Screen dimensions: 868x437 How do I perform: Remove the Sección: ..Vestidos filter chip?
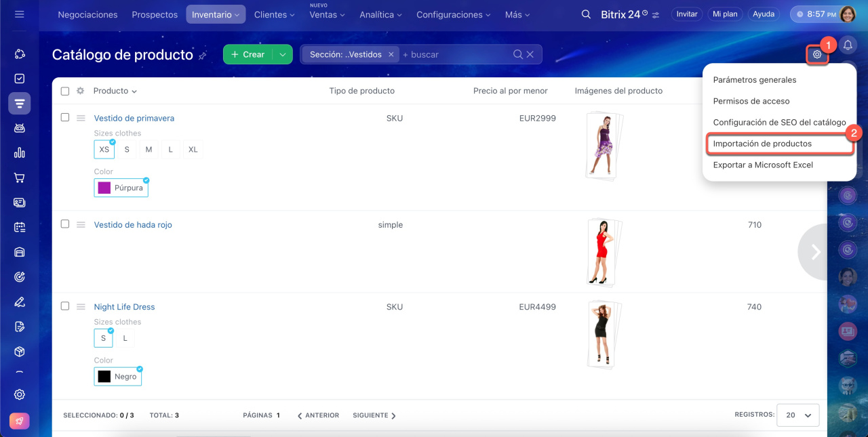[391, 54]
